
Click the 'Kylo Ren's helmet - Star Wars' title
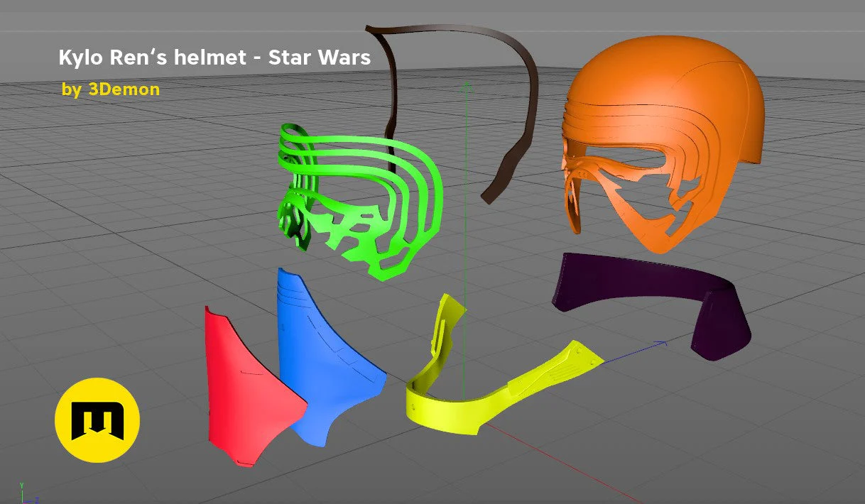(x=215, y=57)
